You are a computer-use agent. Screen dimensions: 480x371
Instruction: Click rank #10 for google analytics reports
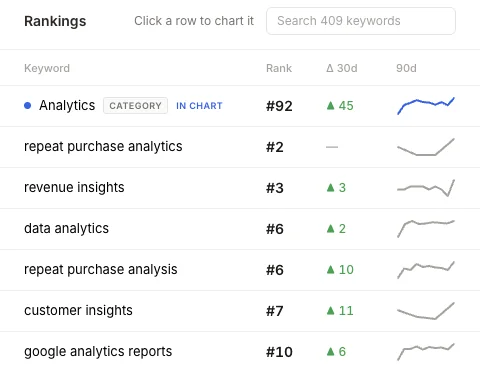pyautogui.click(x=279, y=352)
